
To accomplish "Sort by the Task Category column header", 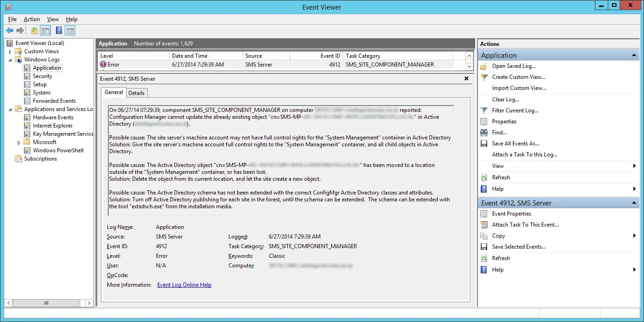I will pyautogui.click(x=398, y=56).
